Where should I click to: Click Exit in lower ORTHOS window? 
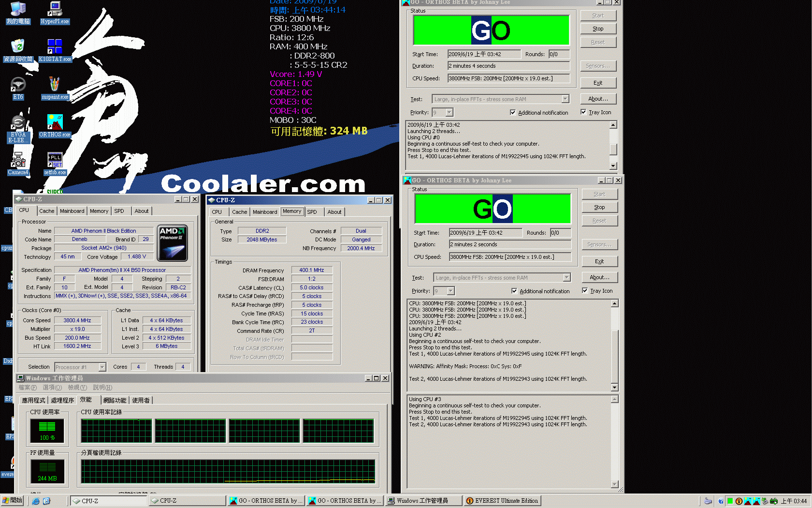[x=599, y=261]
